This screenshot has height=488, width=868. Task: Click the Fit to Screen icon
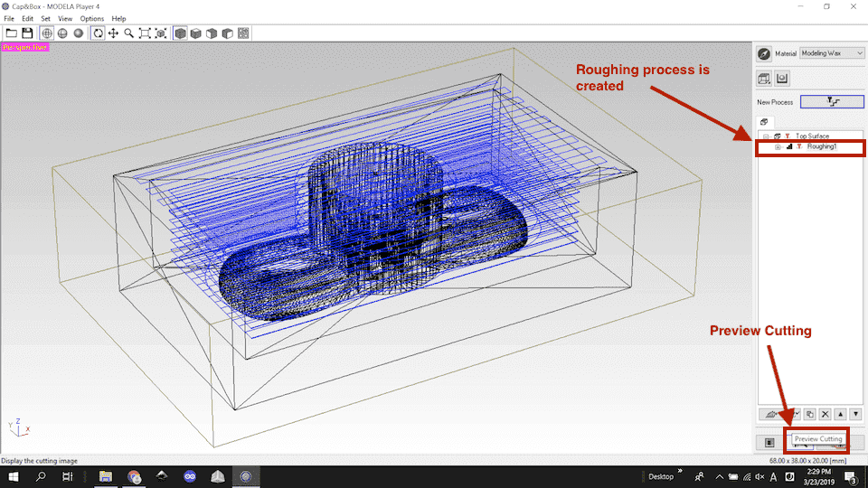pyautogui.click(x=145, y=33)
